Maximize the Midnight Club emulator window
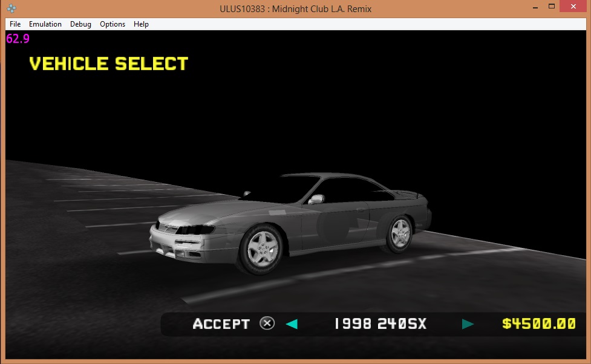591x364 pixels. tap(551, 7)
